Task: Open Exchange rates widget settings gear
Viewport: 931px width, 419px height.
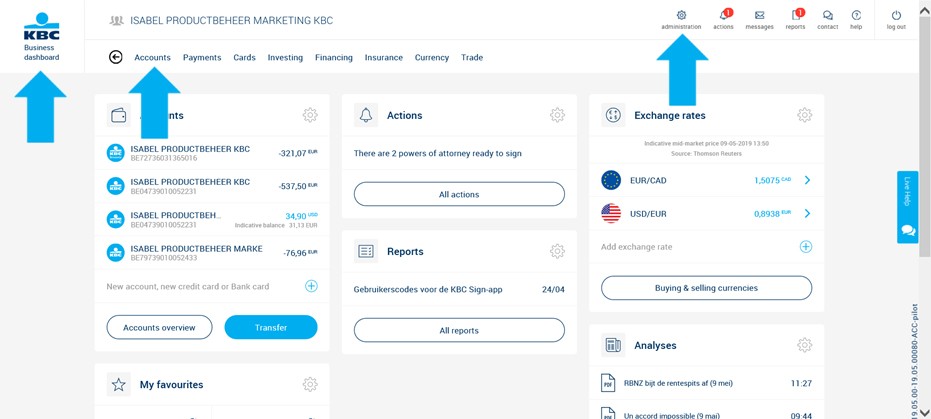Action: [805, 115]
